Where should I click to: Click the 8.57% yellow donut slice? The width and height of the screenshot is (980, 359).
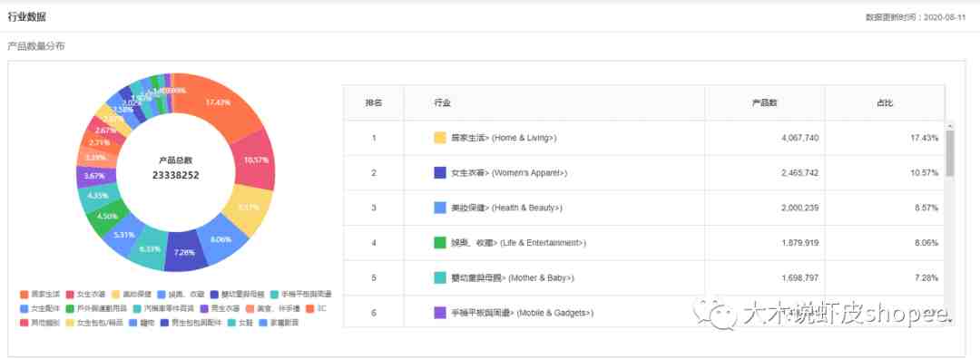pyautogui.click(x=247, y=208)
